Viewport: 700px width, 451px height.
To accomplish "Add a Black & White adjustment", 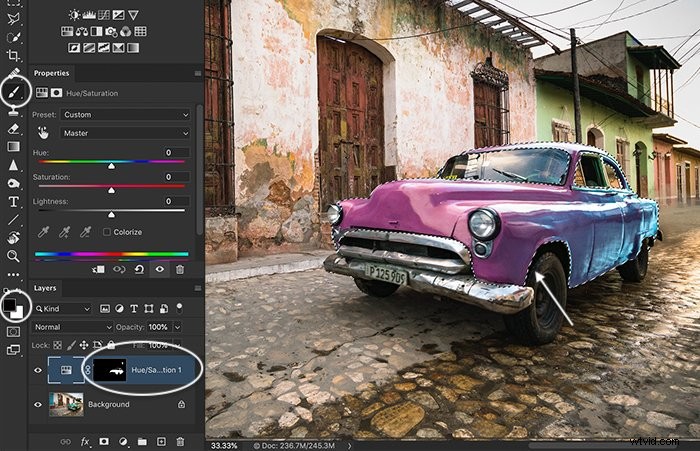I will (96, 31).
